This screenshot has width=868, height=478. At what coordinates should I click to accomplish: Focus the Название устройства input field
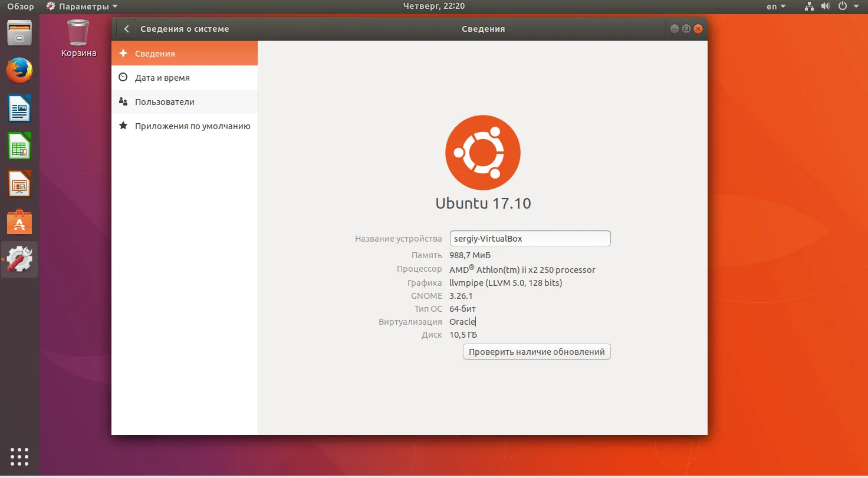coord(530,239)
